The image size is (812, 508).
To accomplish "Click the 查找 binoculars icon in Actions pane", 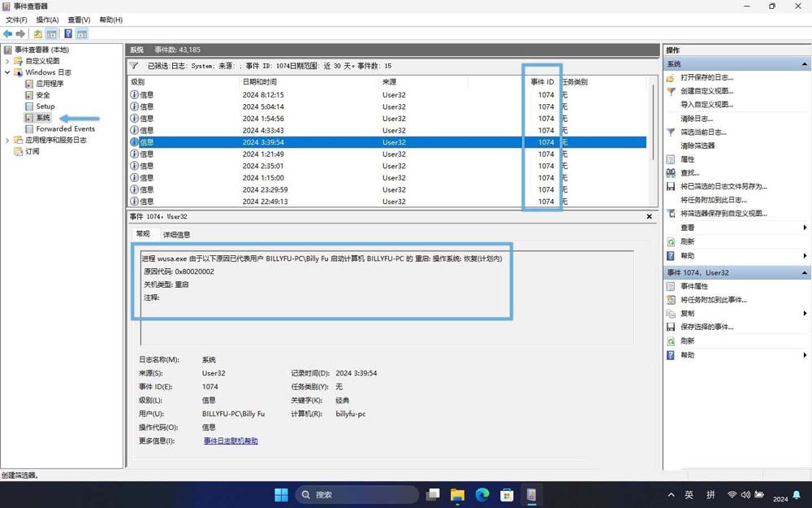I will click(x=671, y=172).
